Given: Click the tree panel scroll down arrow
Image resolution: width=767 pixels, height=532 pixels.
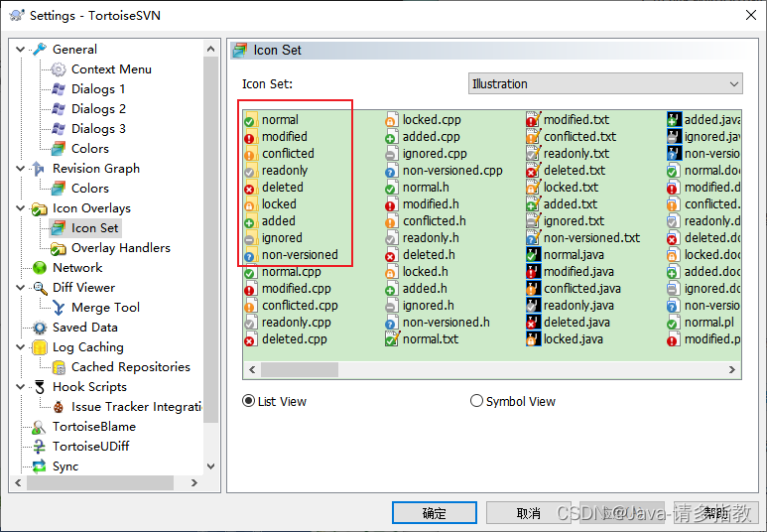Looking at the screenshot, I should click(210, 466).
